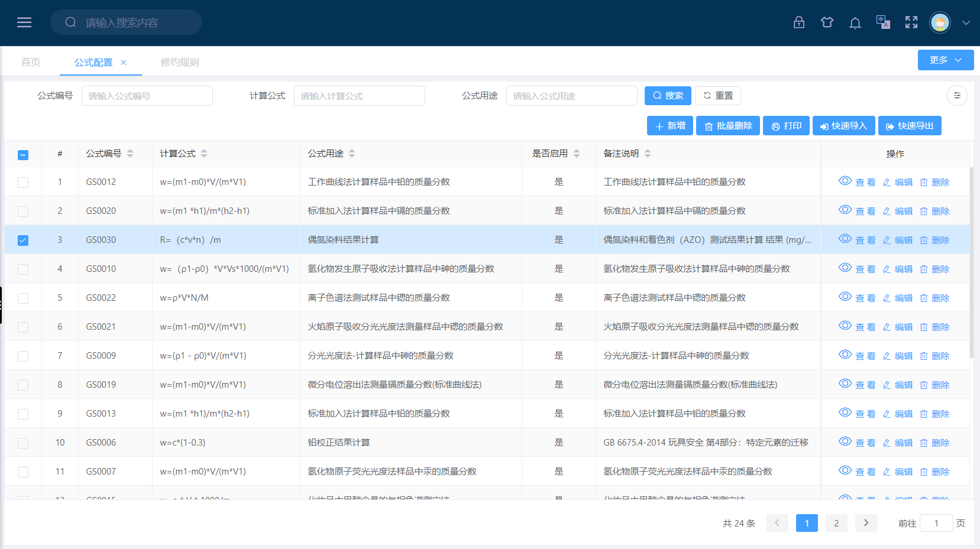Screen dimensions: 980x549
Task: View the GS0010 formula row
Action: tap(857, 269)
